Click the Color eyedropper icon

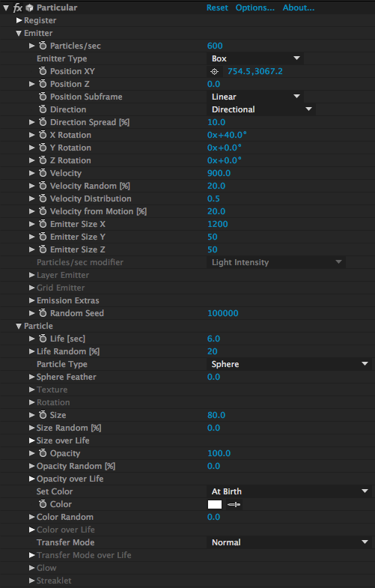234,504
